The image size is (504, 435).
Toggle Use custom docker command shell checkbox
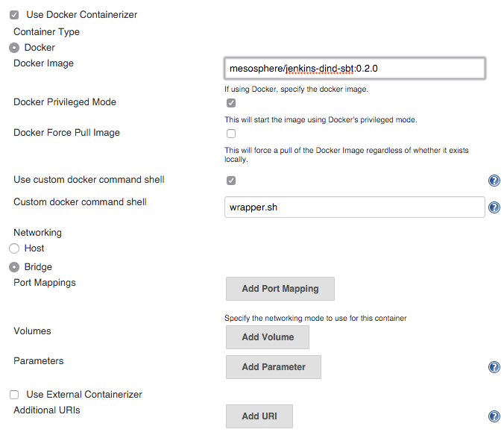231,181
